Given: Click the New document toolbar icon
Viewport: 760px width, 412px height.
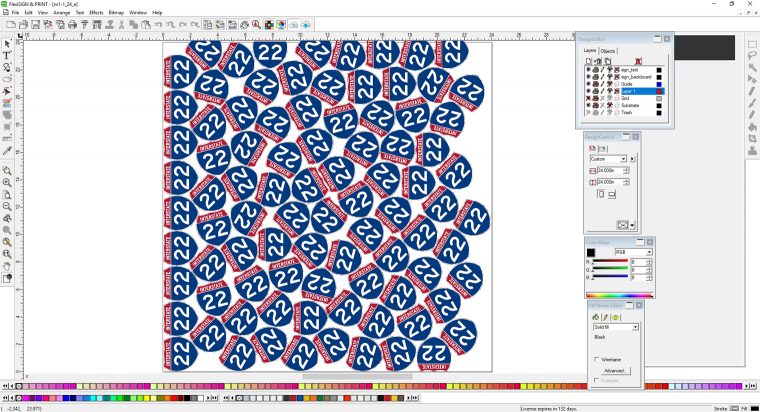Looking at the screenshot, I should [x=11, y=25].
